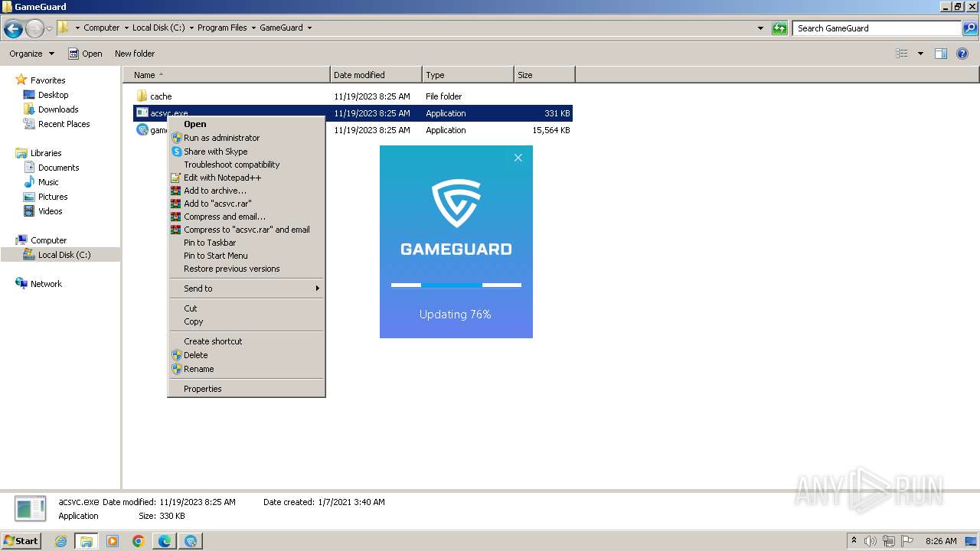980x551 pixels.
Task: Choose Open in the context menu
Action: [247, 124]
